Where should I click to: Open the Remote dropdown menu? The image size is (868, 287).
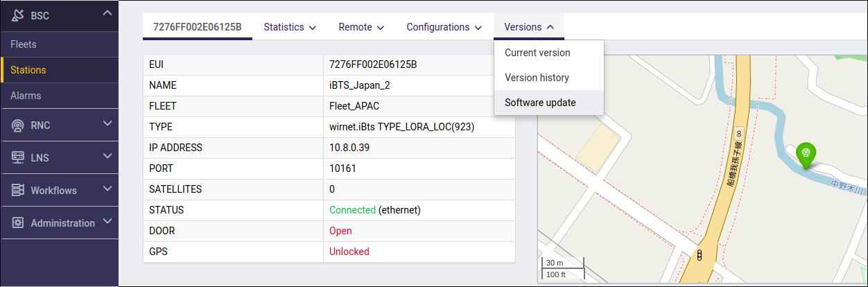click(361, 27)
